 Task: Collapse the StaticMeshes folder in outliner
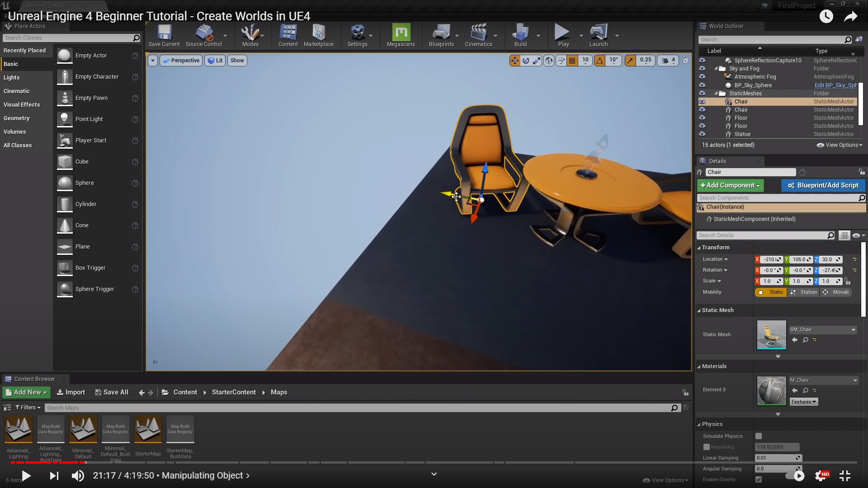(x=716, y=94)
